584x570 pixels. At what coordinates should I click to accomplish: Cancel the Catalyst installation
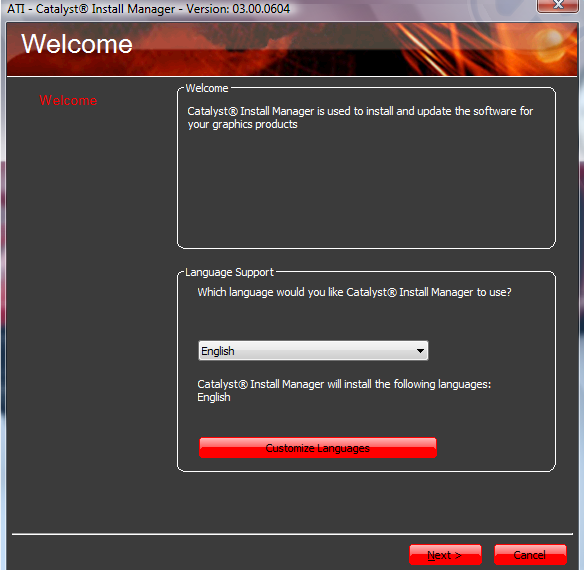click(x=530, y=555)
